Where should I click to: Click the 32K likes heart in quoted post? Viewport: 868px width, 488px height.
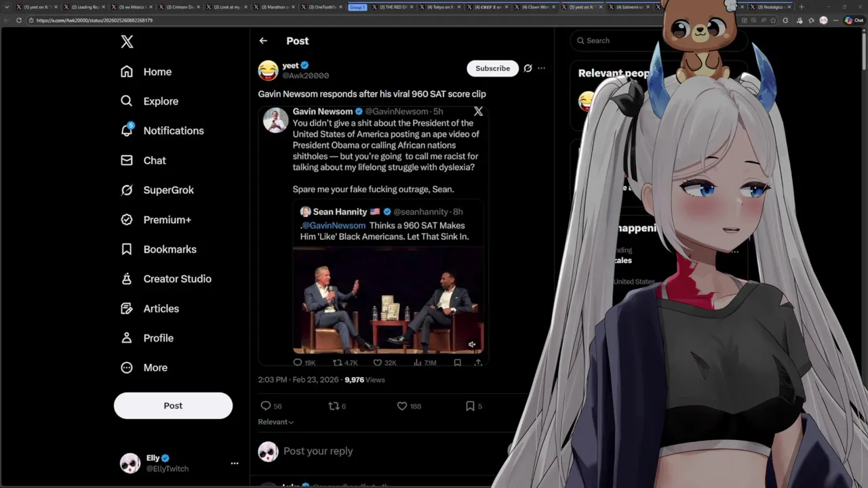coord(378,363)
